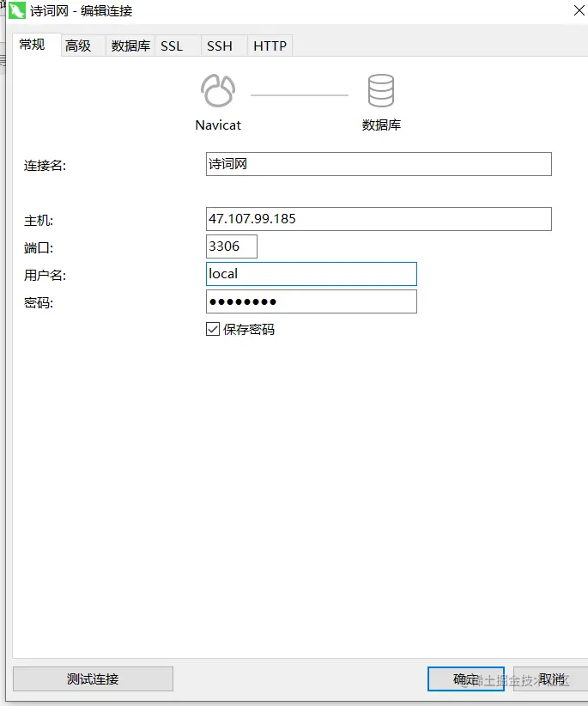The image size is (588, 706).
Task: Click the Navicat logo icon
Action: 218,90
